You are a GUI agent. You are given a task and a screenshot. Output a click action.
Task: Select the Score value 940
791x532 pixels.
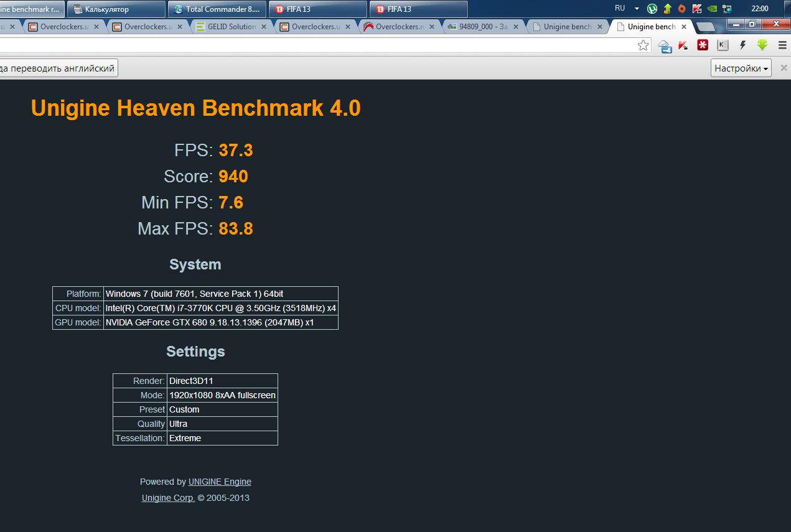tap(233, 177)
